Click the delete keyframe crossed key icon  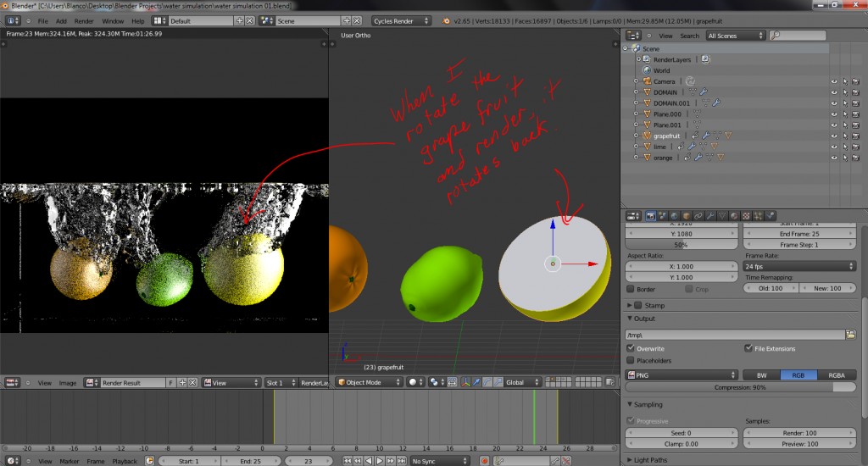click(566, 460)
